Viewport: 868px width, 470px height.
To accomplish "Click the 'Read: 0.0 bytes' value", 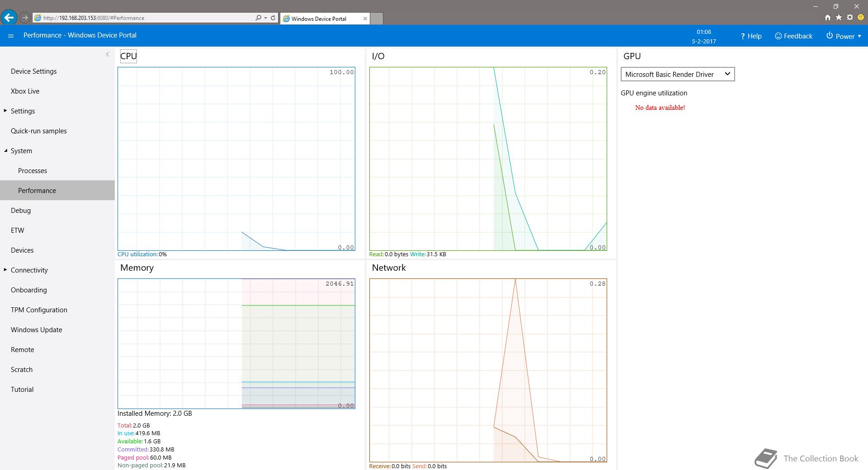I will [x=389, y=254].
